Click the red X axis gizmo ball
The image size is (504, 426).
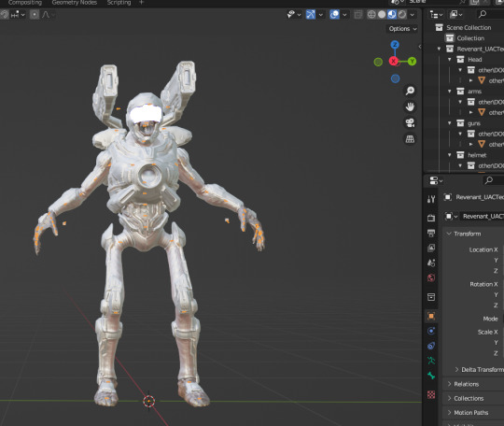click(x=394, y=61)
